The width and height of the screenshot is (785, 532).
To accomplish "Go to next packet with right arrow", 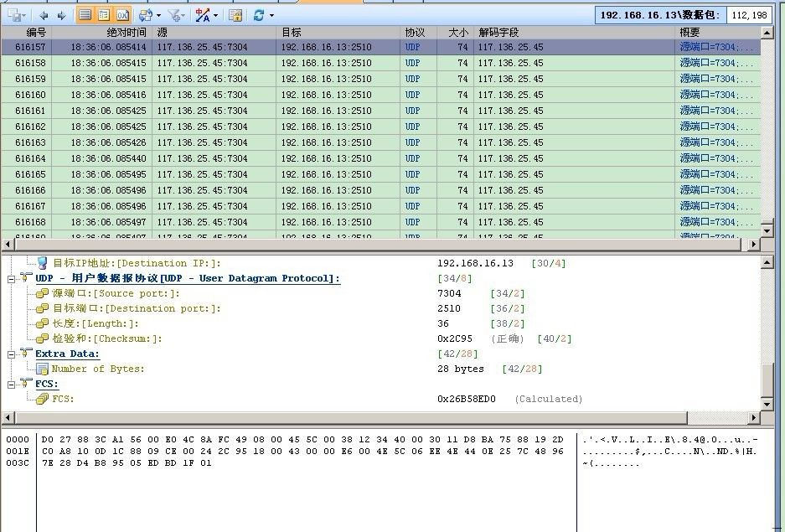I will (x=60, y=15).
